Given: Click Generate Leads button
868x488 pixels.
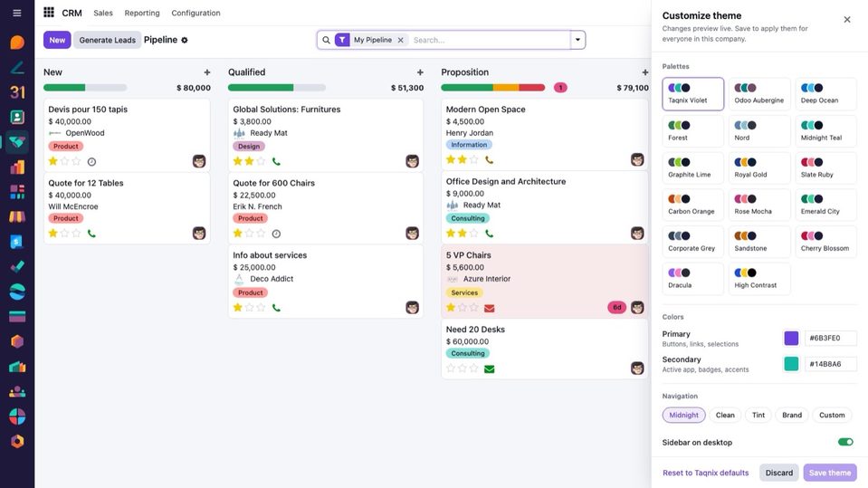Looking at the screenshot, I should 108,40.
